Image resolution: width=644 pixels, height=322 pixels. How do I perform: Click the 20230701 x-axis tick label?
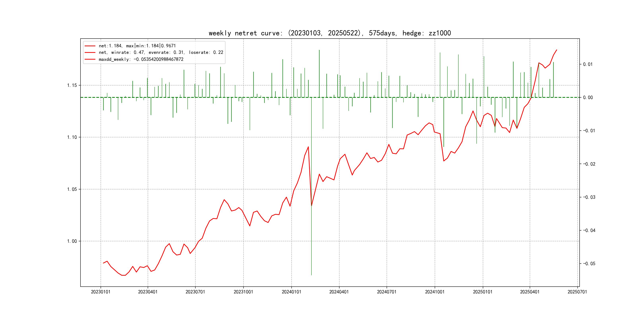[195, 292]
